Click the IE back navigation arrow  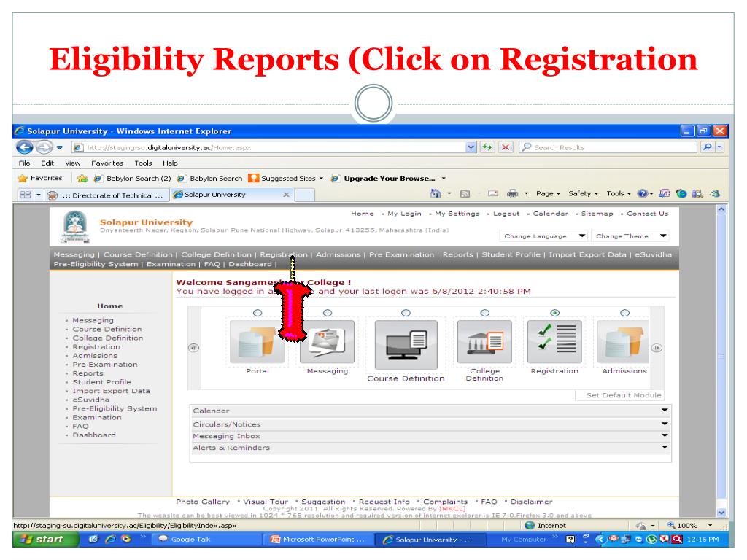tap(25, 147)
